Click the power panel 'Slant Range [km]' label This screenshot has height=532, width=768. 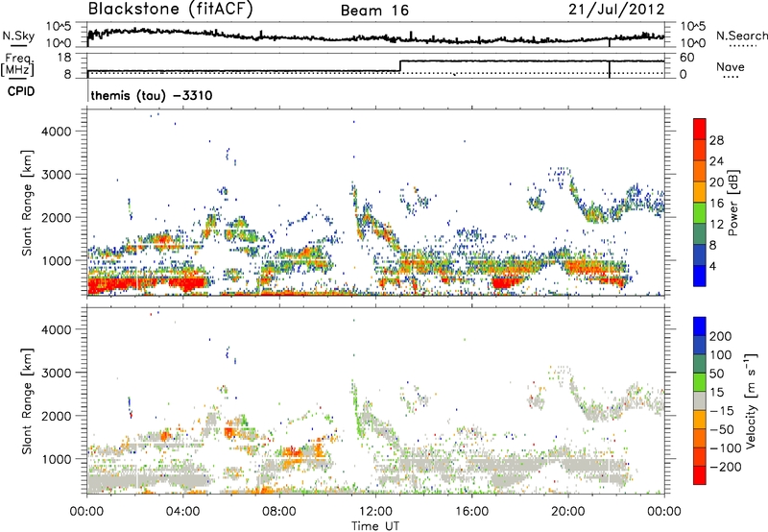coord(27,203)
